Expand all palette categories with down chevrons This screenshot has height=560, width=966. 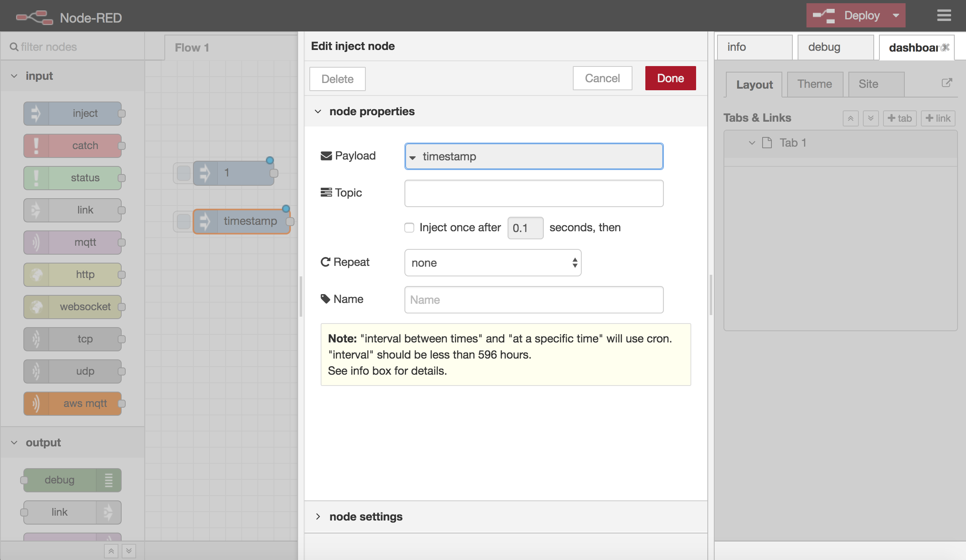tap(129, 551)
